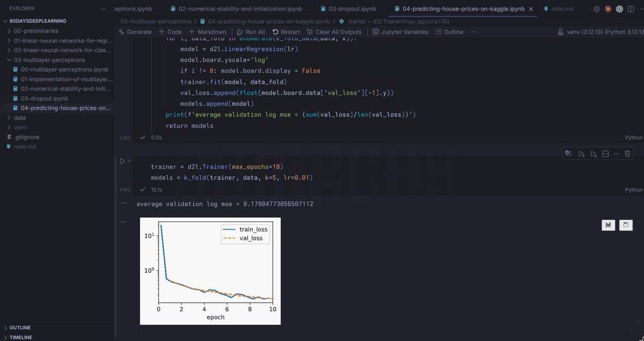644x341 pixels.
Task: Open plot viewer chart icon beside output
Action: click(x=608, y=225)
